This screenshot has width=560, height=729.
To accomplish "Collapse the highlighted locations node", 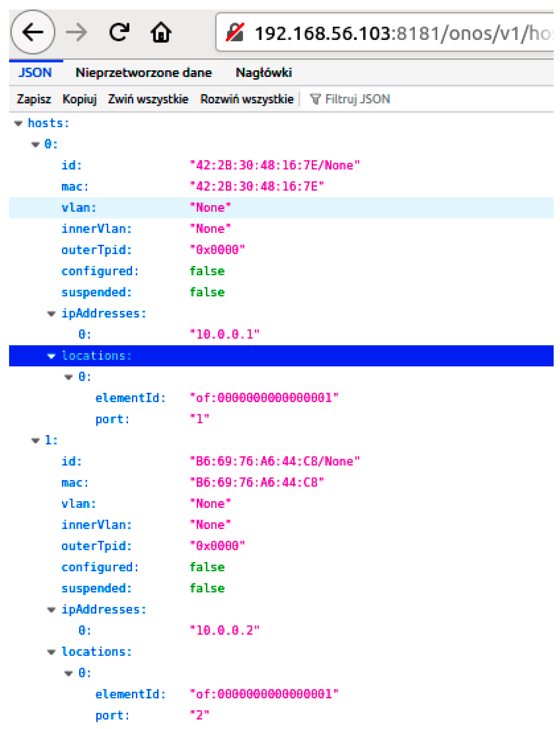I will click(x=51, y=356).
